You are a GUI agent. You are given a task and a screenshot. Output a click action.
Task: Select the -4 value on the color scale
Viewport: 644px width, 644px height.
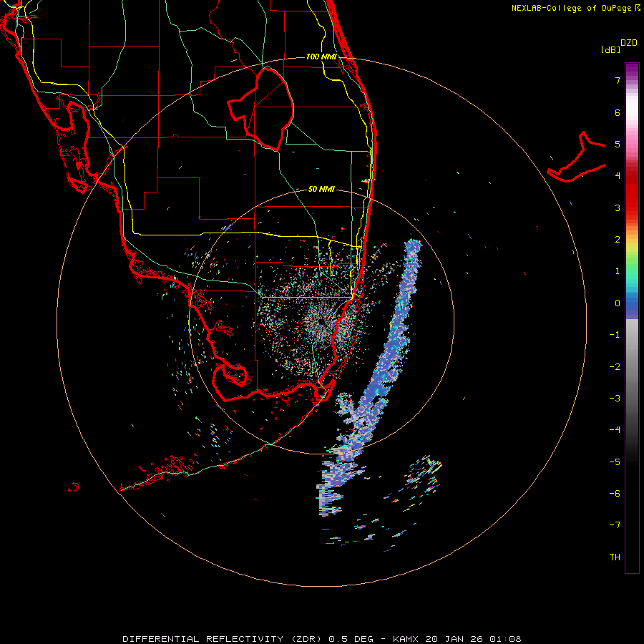(615, 430)
